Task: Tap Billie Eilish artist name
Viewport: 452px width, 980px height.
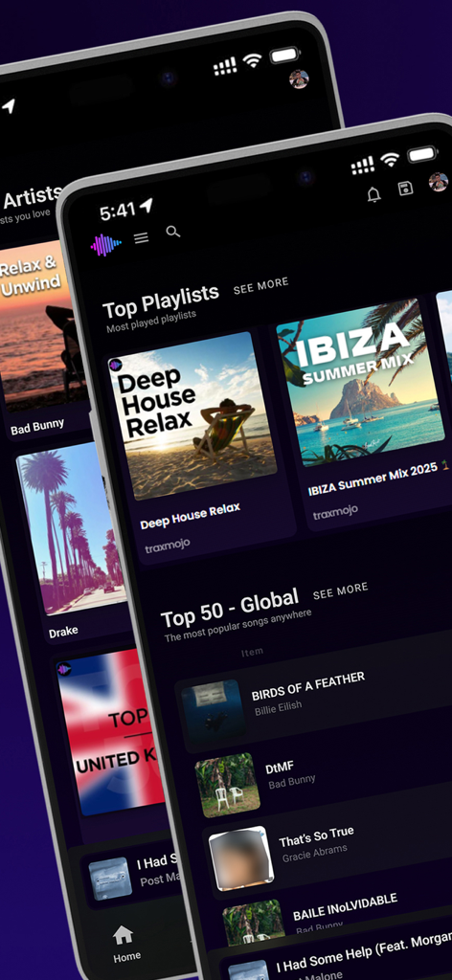Action: click(x=279, y=709)
